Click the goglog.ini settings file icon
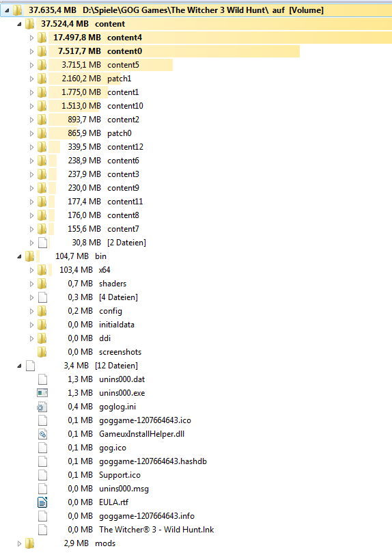The width and height of the screenshot is (392, 555). (x=42, y=407)
